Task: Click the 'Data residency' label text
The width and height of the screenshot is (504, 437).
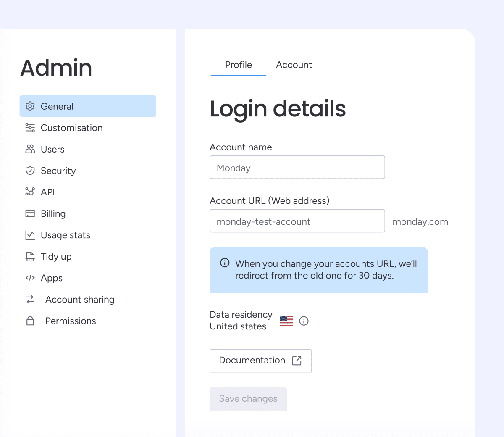Action: click(241, 315)
